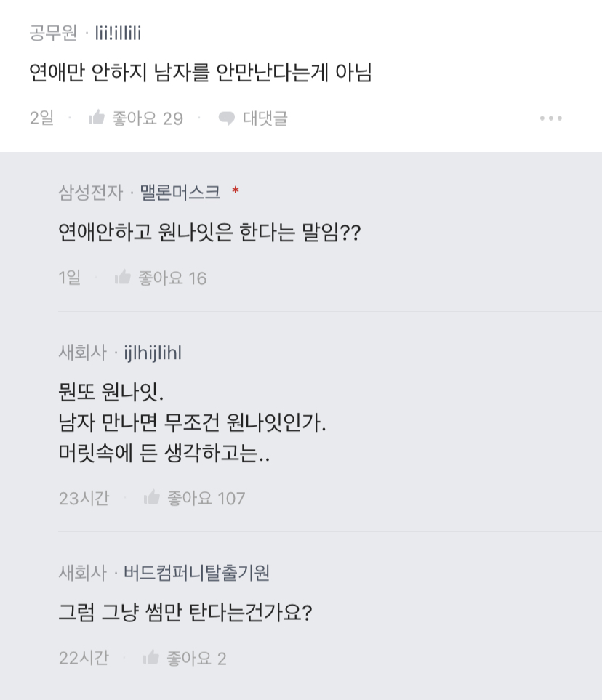
Task: Click the reply text 그럼 그냥 썸만 탄다는건가요?
Action: coord(185,613)
